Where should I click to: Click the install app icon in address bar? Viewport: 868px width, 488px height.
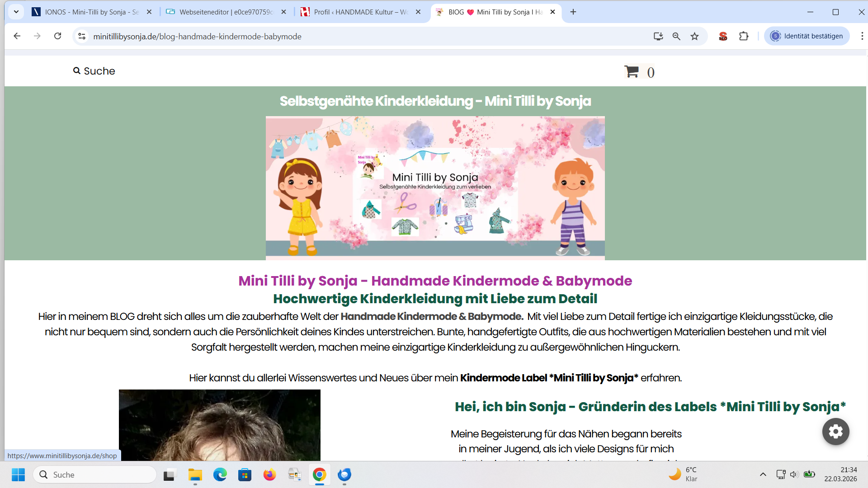point(658,36)
